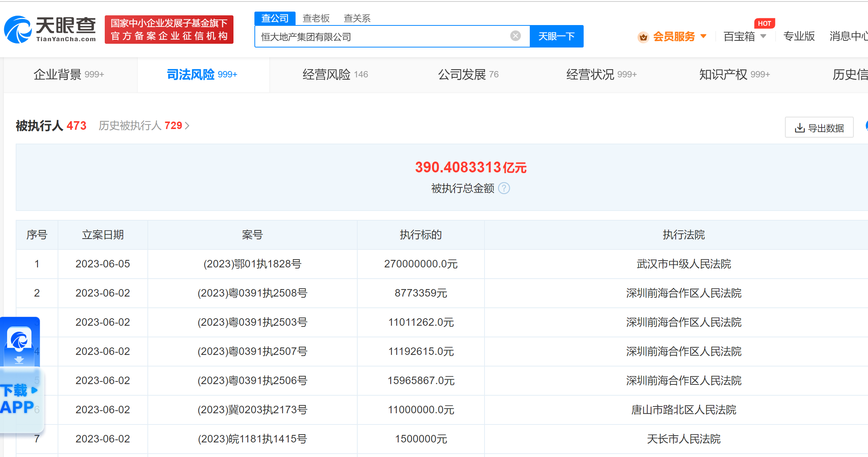Click the crown icon next to 会员服务
868x457 pixels.
643,37
